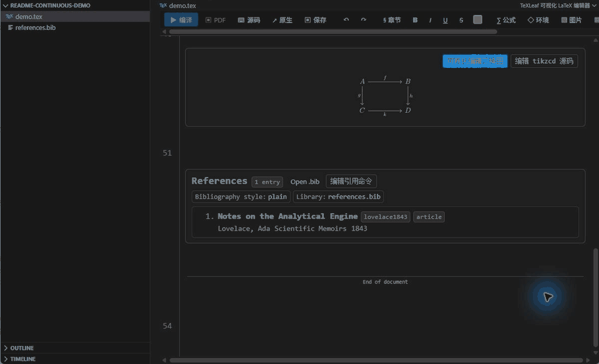Viewport: 599px width, 364px height.
Task: Click the End of document marker
Action: pos(385,282)
